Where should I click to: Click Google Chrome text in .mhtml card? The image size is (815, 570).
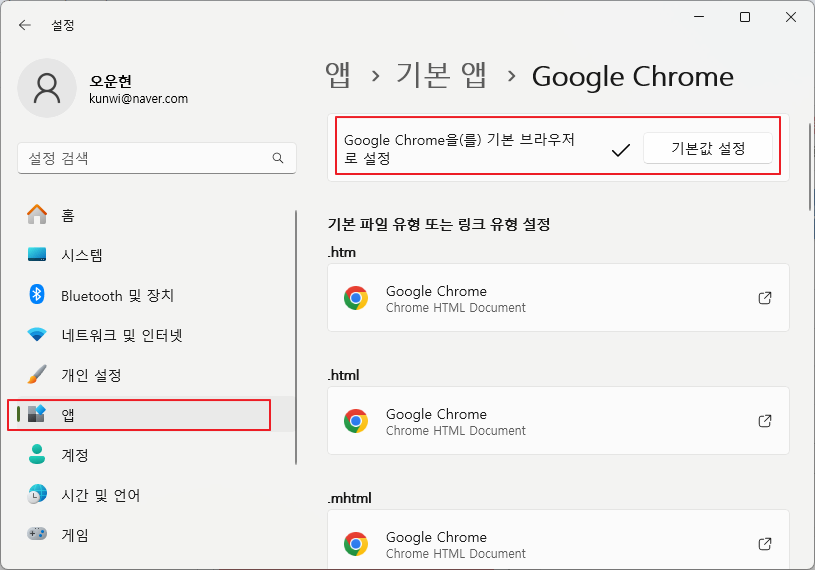click(436, 537)
